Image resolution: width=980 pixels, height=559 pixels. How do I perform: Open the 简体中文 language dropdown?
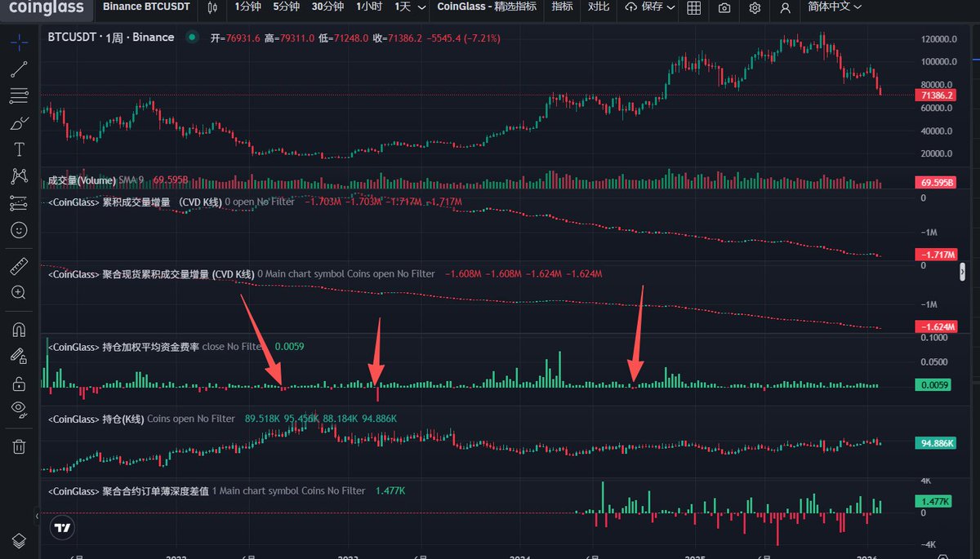835,7
